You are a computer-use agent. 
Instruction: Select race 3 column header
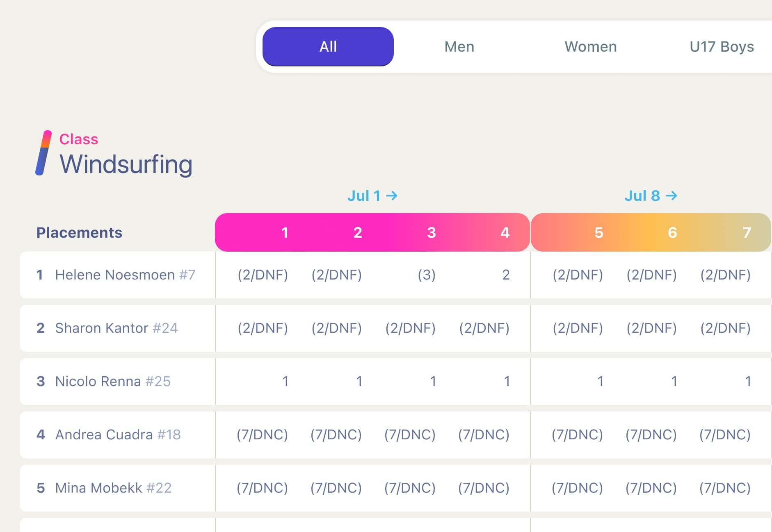pos(431,233)
